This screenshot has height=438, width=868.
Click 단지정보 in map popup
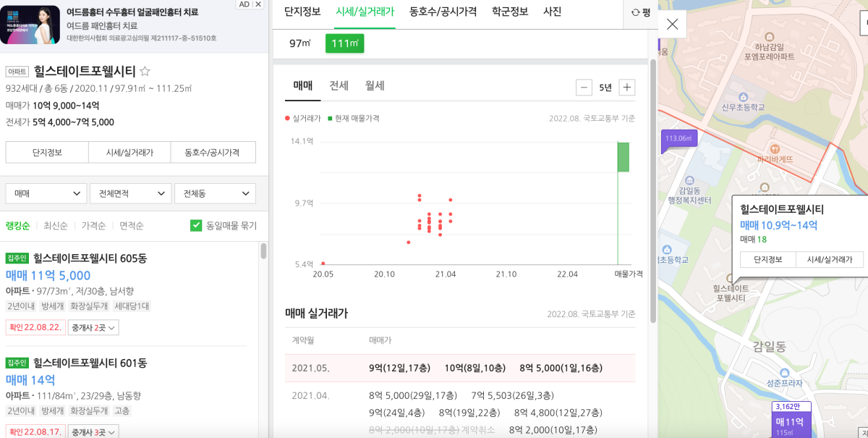click(767, 259)
